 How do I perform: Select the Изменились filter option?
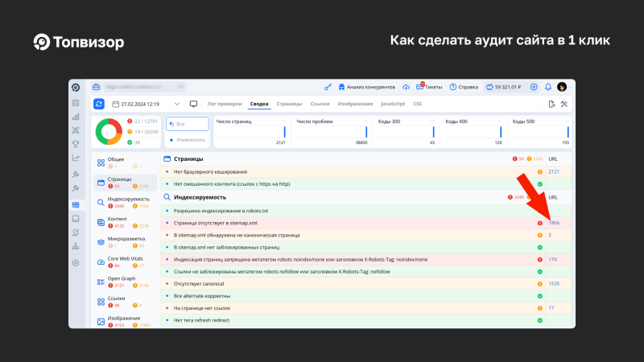coord(188,140)
